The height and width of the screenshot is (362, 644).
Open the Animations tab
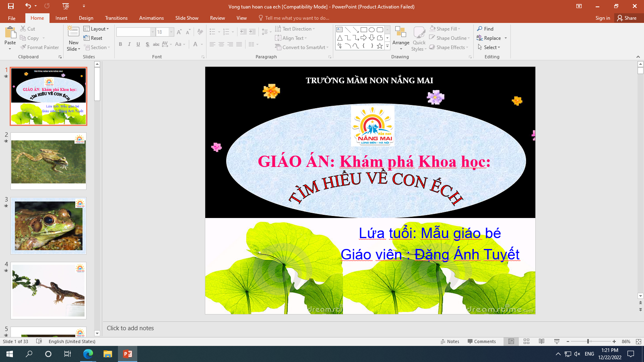click(151, 18)
